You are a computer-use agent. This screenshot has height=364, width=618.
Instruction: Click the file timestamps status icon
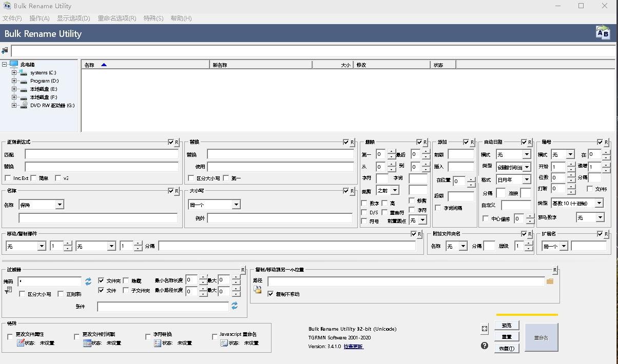tap(87, 343)
